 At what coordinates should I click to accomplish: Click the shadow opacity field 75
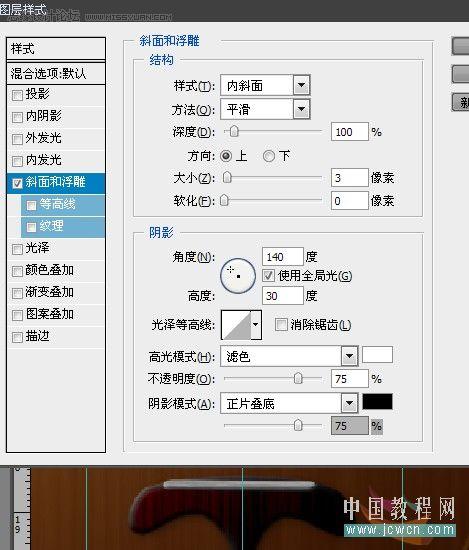(350, 425)
